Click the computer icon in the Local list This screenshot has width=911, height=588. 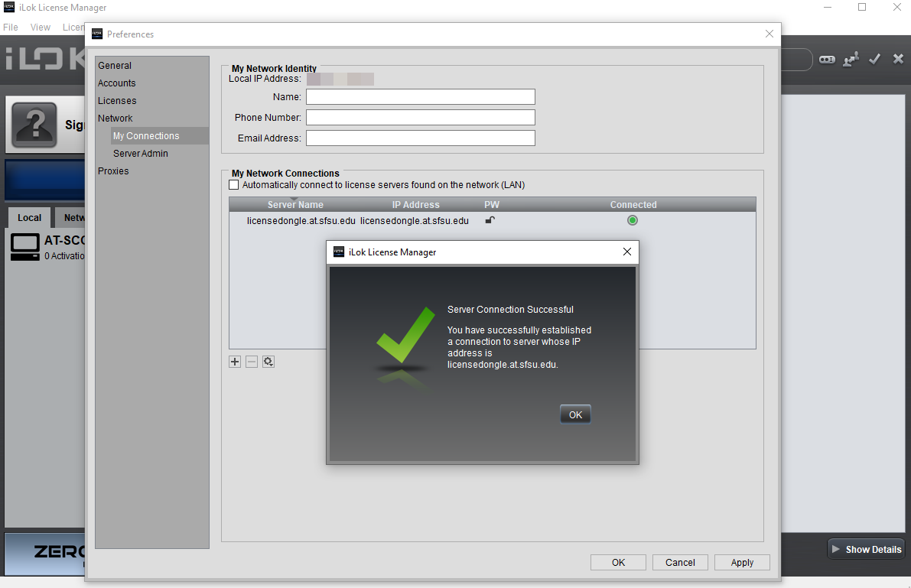point(25,247)
